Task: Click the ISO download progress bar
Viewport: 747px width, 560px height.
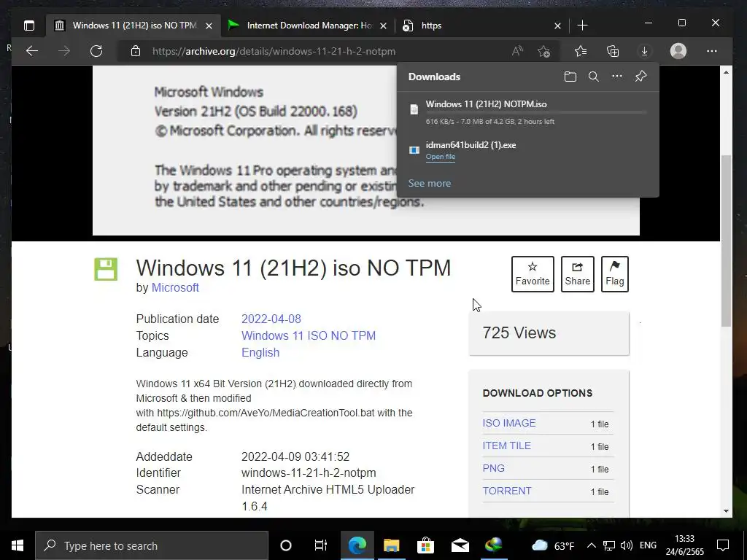Action: point(536,113)
